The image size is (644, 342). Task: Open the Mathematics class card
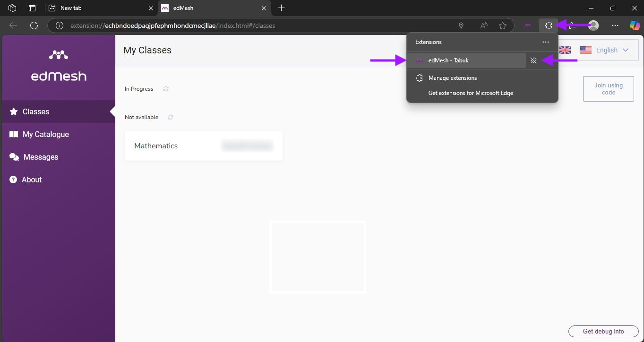[204, 146]
